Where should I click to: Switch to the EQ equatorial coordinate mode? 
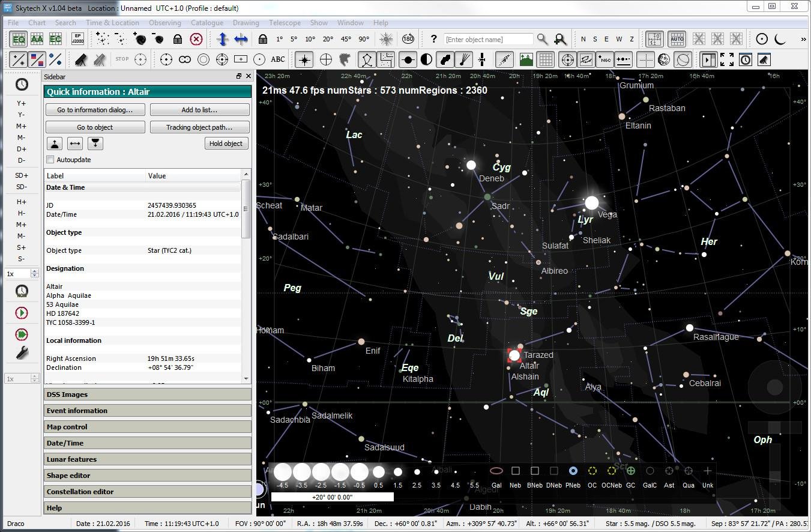[19, 39]
